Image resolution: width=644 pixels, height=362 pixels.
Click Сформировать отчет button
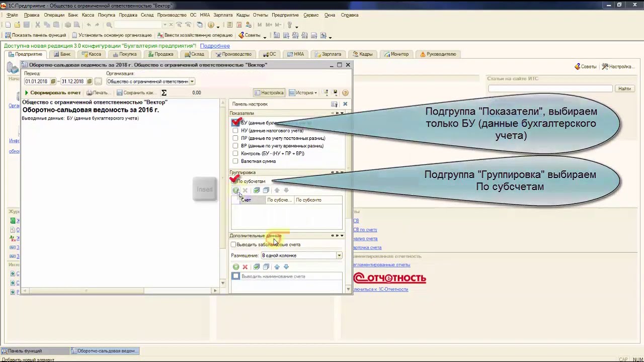coord(52,93)
